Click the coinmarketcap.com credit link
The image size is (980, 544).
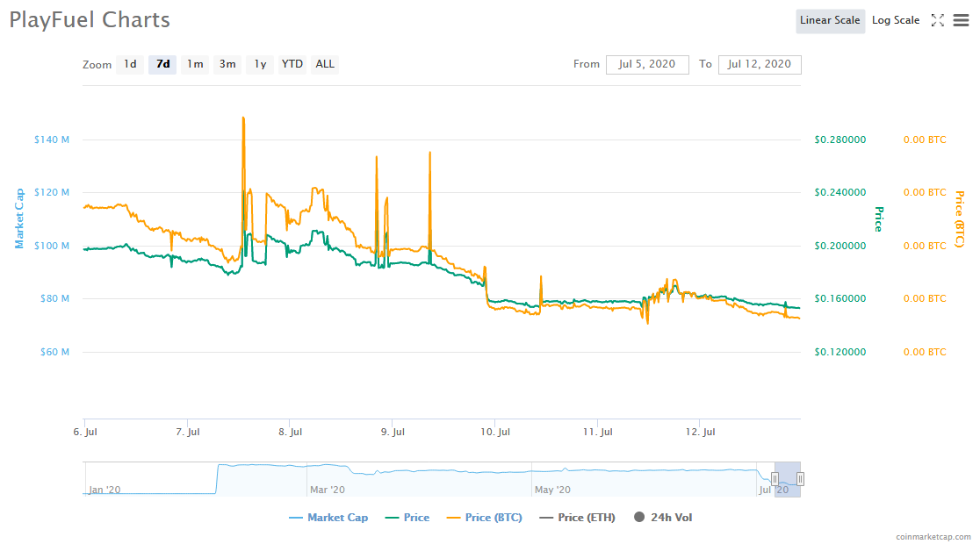click(x=933, y=536)
